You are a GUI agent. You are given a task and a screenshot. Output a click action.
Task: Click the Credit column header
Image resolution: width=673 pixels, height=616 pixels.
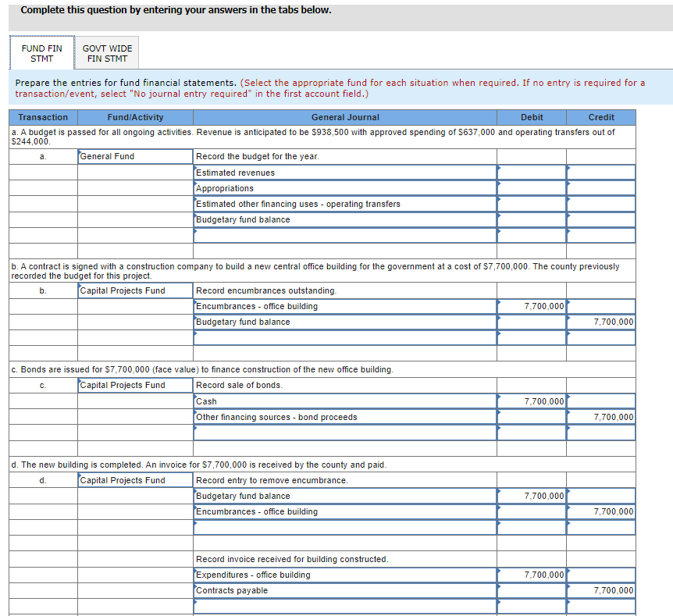(x=601, y=117)
